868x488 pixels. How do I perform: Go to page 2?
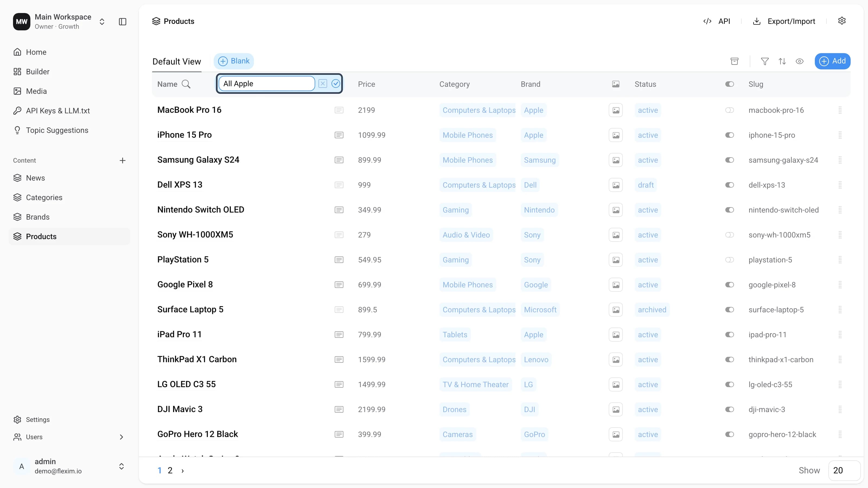[x=170, y=470]
